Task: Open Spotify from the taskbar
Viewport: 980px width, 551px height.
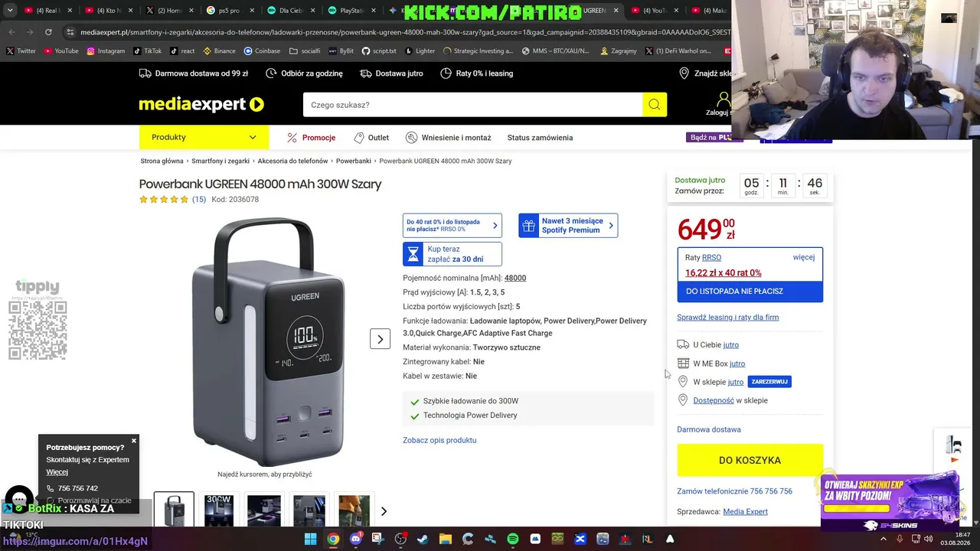Action: click(512, 539)
